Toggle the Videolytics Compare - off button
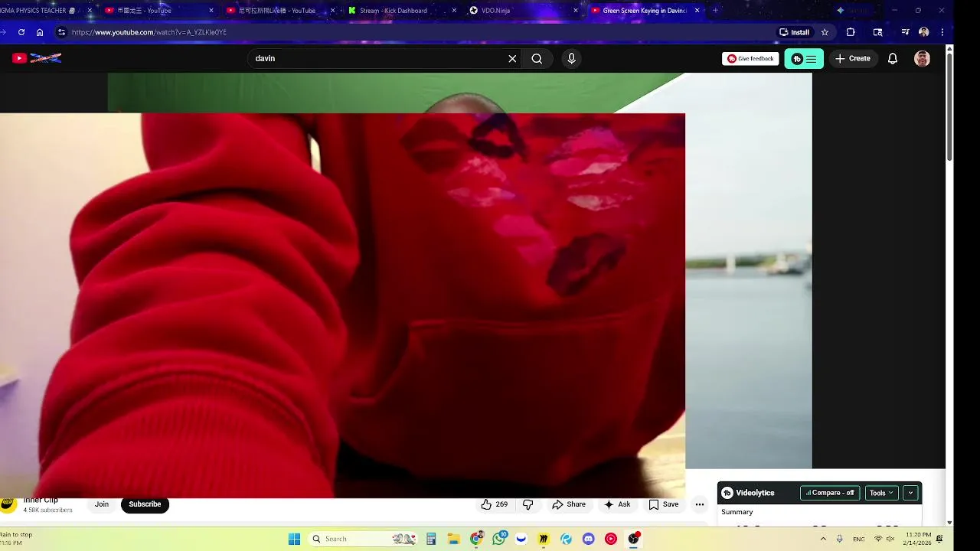This screenshot has width=980, height=551. point(830,493)
